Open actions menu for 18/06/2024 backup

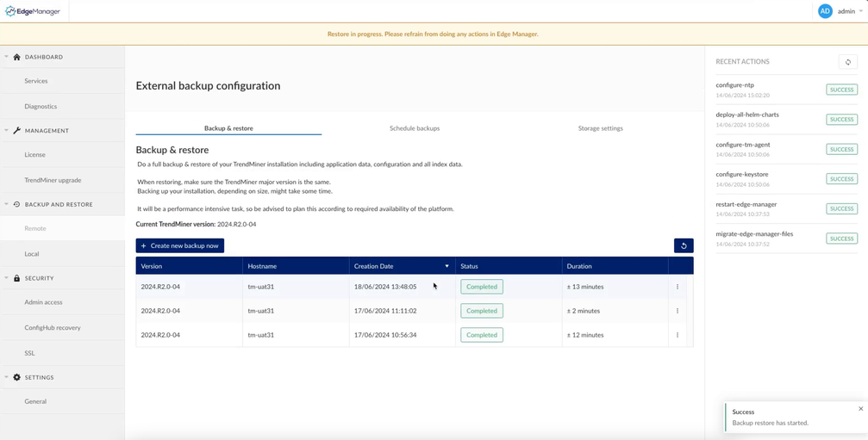click(678, 287)
